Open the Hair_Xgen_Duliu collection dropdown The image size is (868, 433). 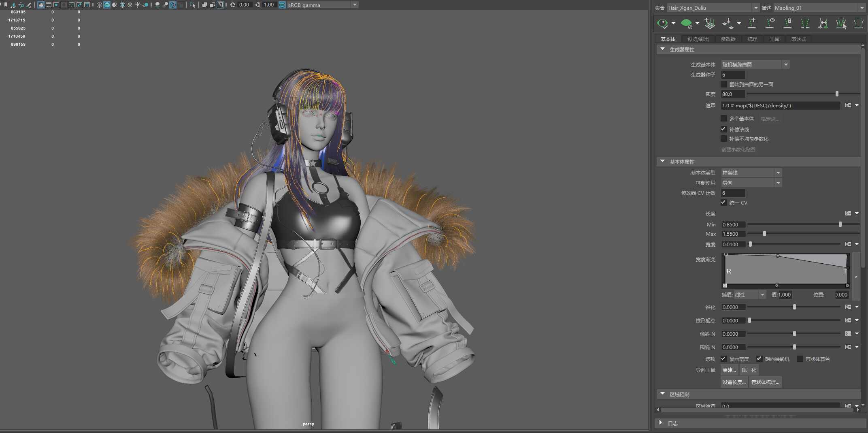pos(713,8)
